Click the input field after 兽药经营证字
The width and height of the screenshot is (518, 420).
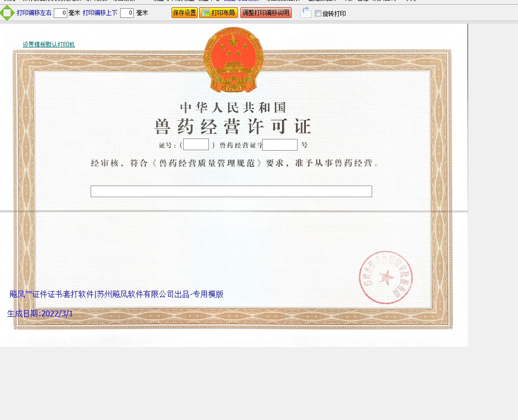click(280, 145)
